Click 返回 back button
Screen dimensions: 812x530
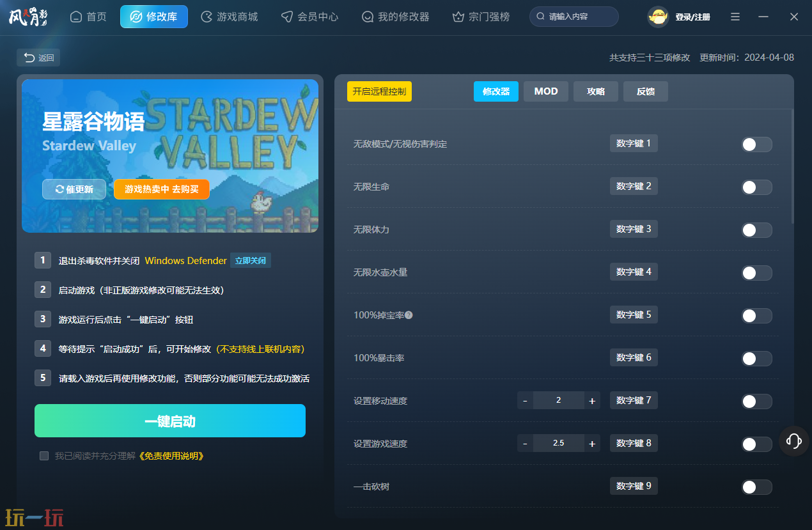(38, 58)
